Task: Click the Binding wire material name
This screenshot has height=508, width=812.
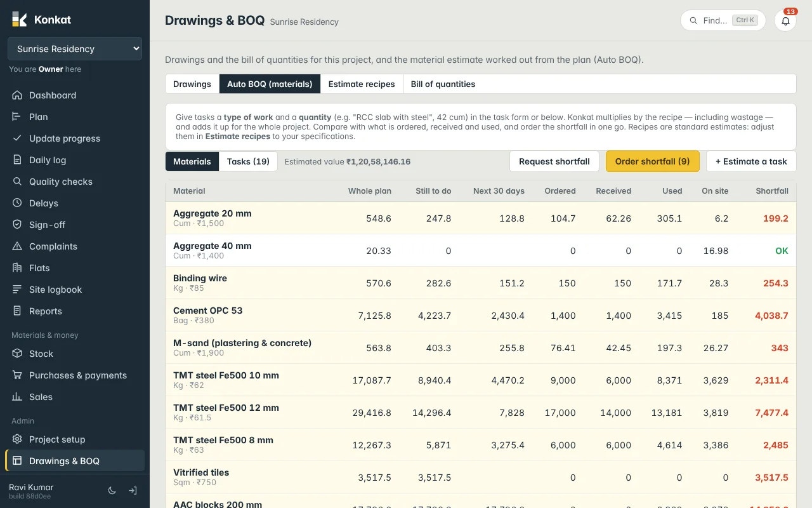Action: pos(200,278)
